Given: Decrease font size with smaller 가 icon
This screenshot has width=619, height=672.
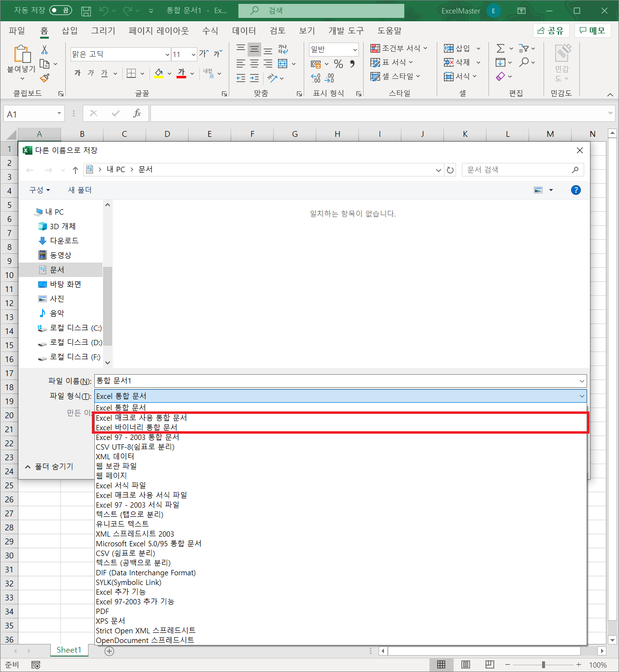Looking at the screenshot, I should 218,54.
